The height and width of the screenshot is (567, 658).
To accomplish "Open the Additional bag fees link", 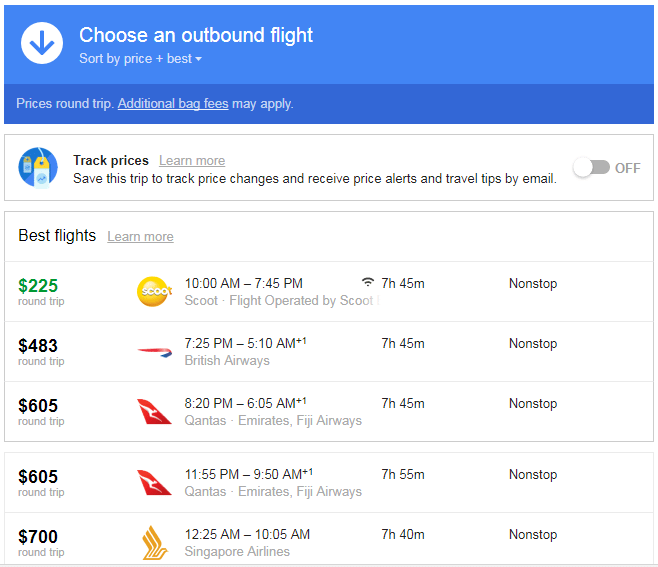I will (x=173, y=104).
